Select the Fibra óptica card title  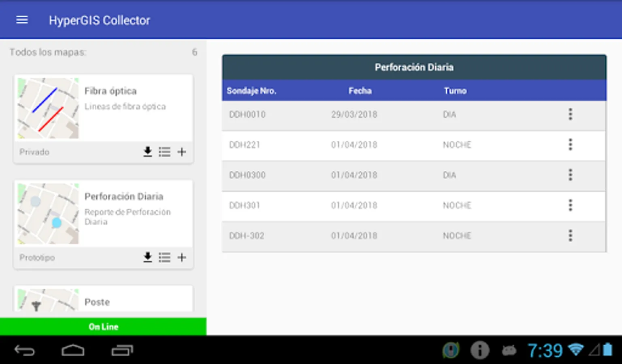click(x=111, y=91)
